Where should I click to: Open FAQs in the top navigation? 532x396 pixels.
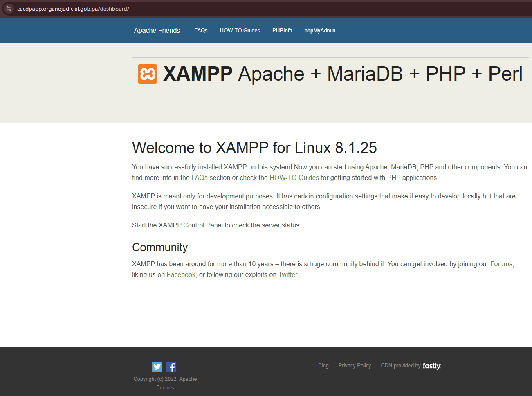201,31
